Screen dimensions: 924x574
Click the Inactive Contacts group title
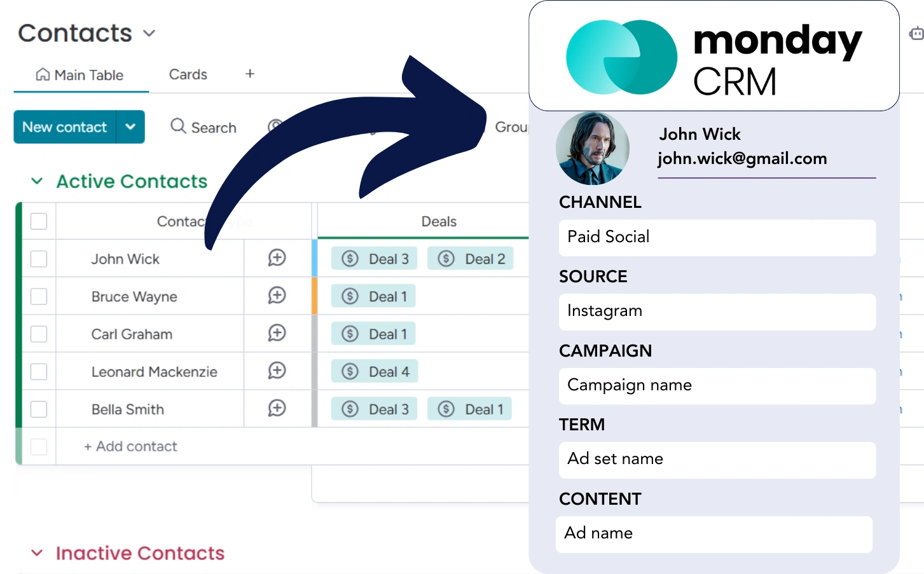pyautogui.click(x=140, y=553)
